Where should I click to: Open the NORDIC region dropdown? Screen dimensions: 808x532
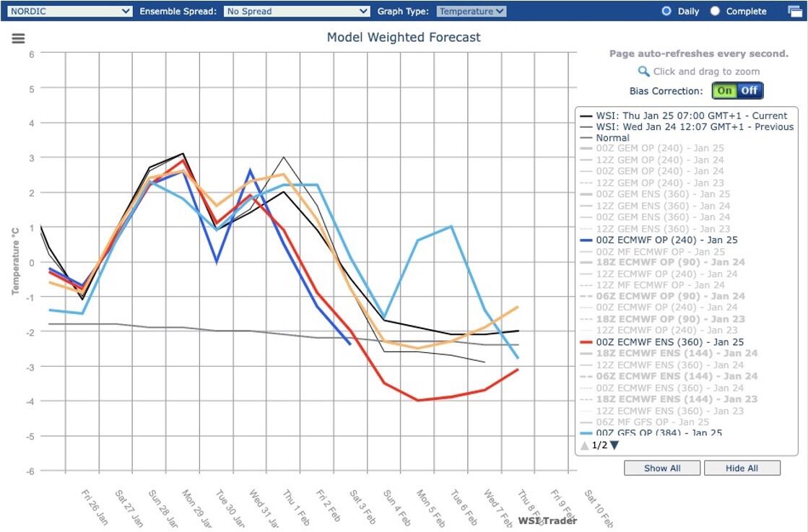coord(69,11)
